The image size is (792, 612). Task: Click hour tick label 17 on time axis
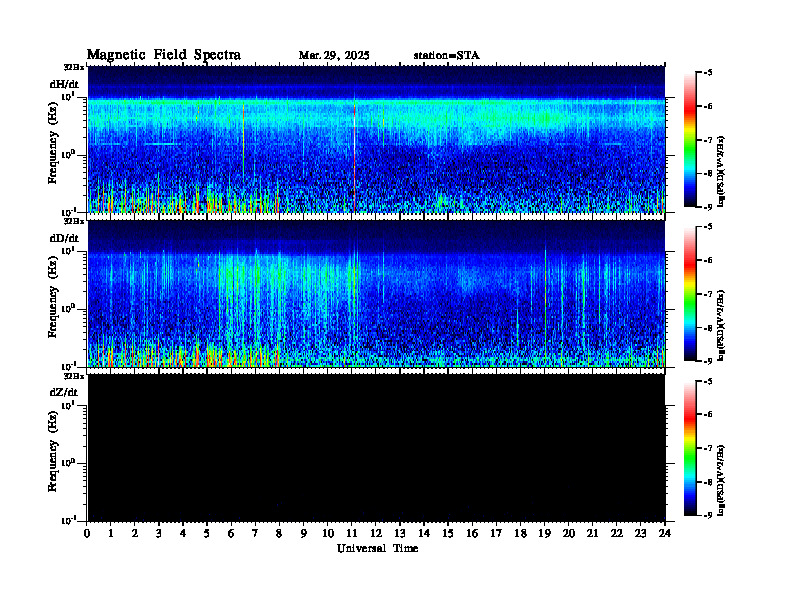497,534
